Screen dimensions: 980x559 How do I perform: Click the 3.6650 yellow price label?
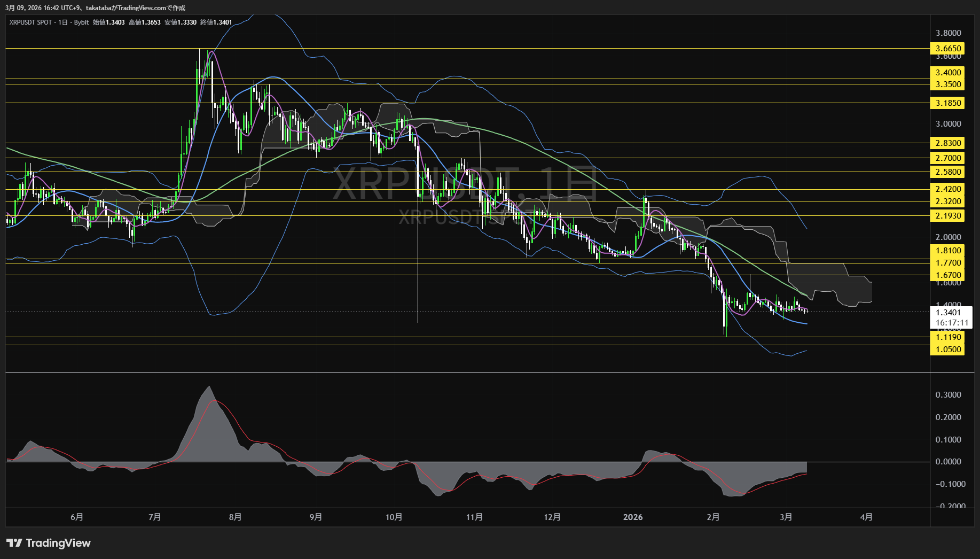pos(948,49)
